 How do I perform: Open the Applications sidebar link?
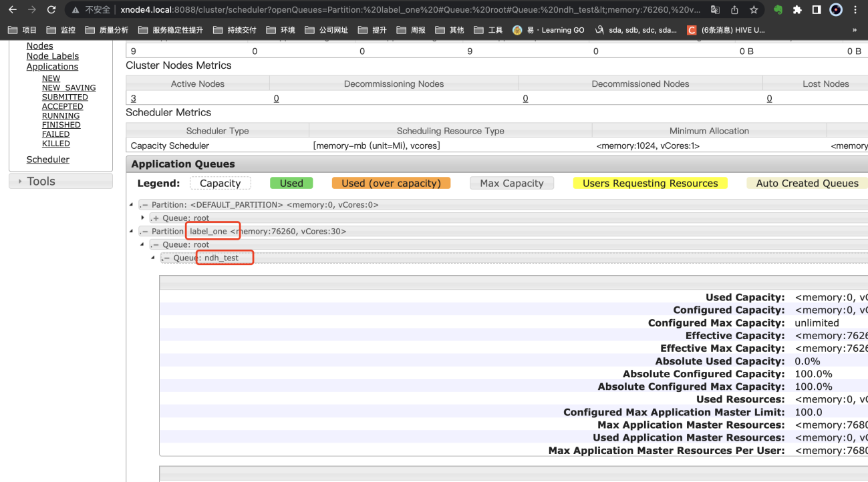click(52, 67)
